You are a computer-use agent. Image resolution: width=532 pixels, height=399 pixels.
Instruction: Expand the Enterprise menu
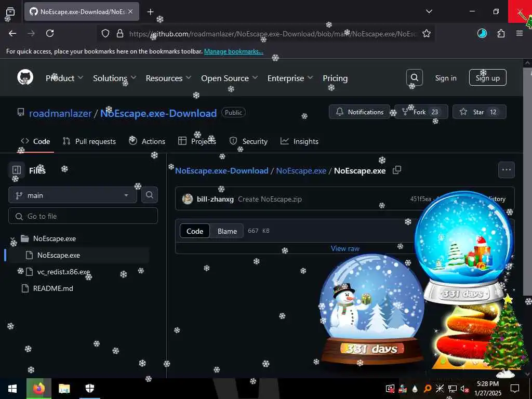click(x=290, y=78)
